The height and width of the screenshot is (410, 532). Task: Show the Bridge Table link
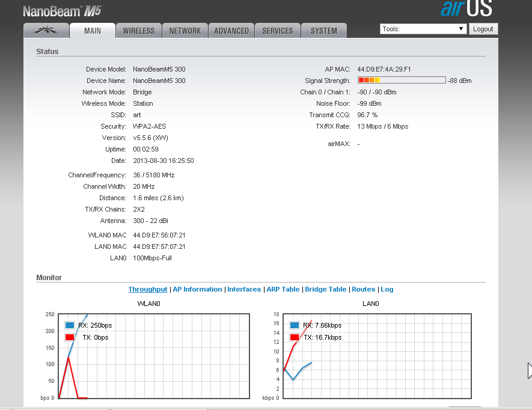[x=326, y=289]
